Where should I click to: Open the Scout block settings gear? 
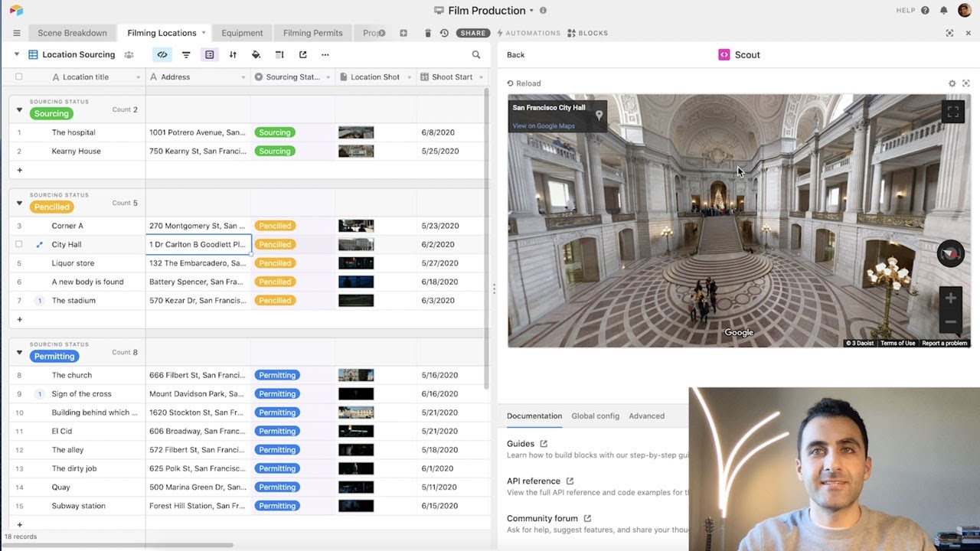[x=952, y=83]
